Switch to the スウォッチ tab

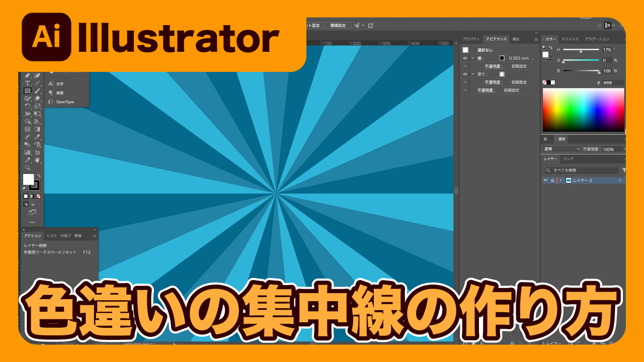point(570,39)
